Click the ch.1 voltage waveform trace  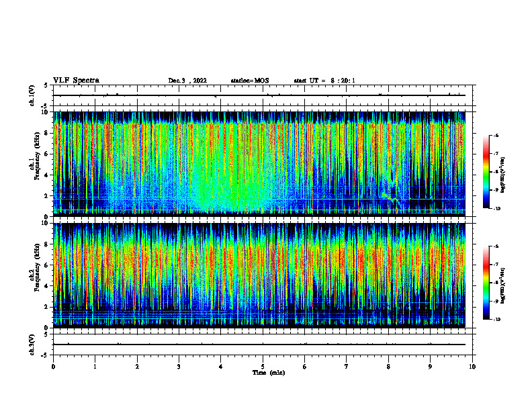point(259,95)
